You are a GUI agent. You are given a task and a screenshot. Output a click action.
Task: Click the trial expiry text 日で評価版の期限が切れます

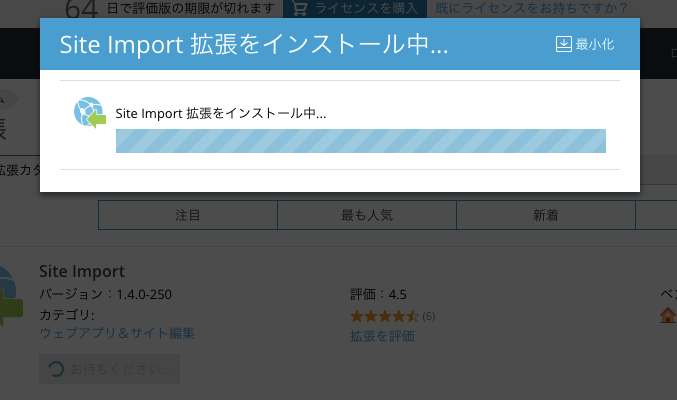click(191, 8)
